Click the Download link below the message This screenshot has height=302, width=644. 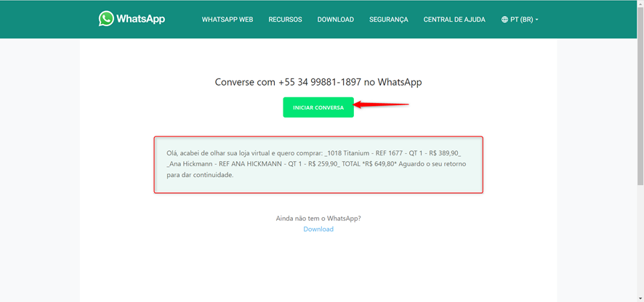click(318, 229)
